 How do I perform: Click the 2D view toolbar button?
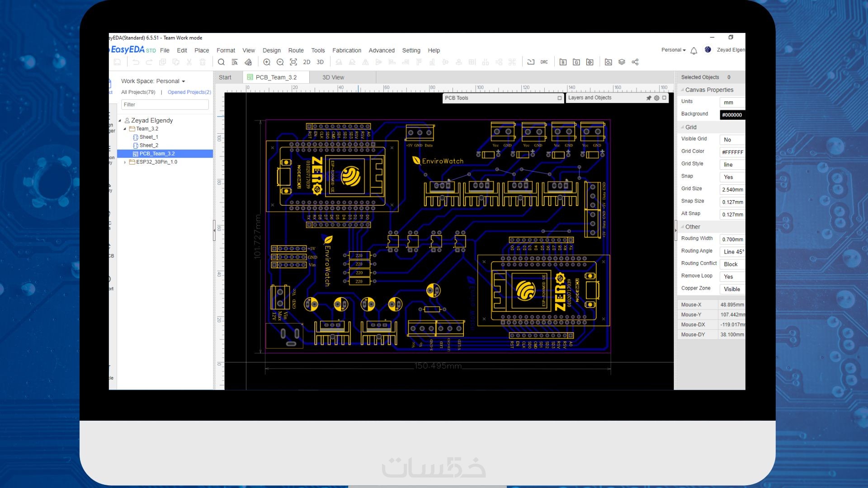[x=307, y=62]
